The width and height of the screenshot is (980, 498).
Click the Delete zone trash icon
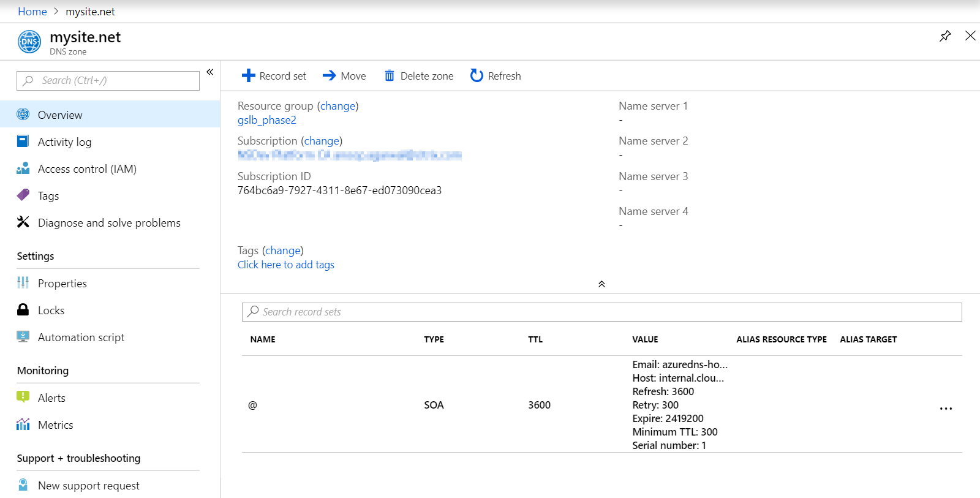coord(389,76)
